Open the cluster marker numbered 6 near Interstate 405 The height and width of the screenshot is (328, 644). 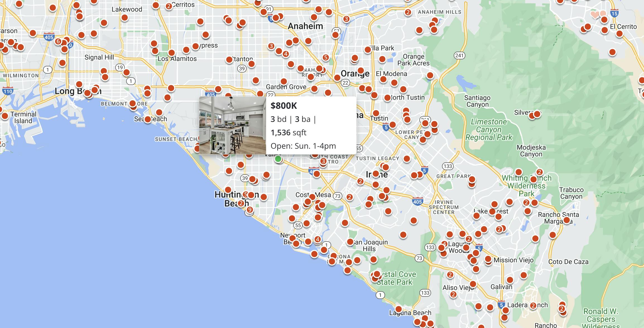pyautogui.click(x=58, y=42)
